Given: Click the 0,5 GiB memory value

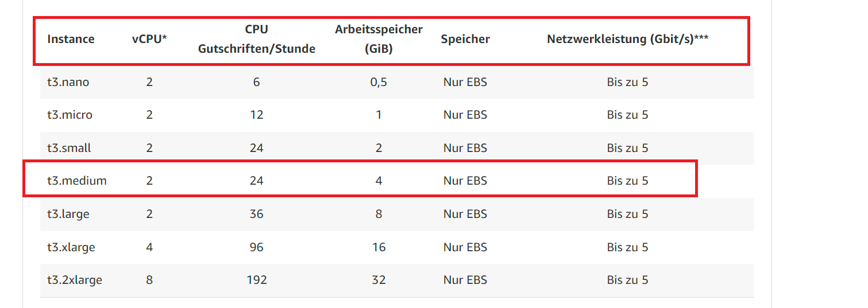Looking at the screenshot, I should [x=379, y=82].
